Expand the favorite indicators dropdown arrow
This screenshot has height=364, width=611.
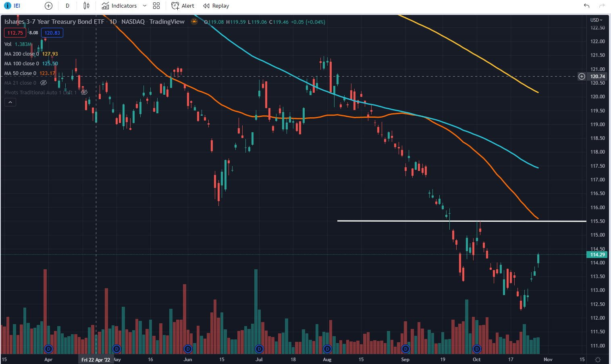[x=145, y=6]
